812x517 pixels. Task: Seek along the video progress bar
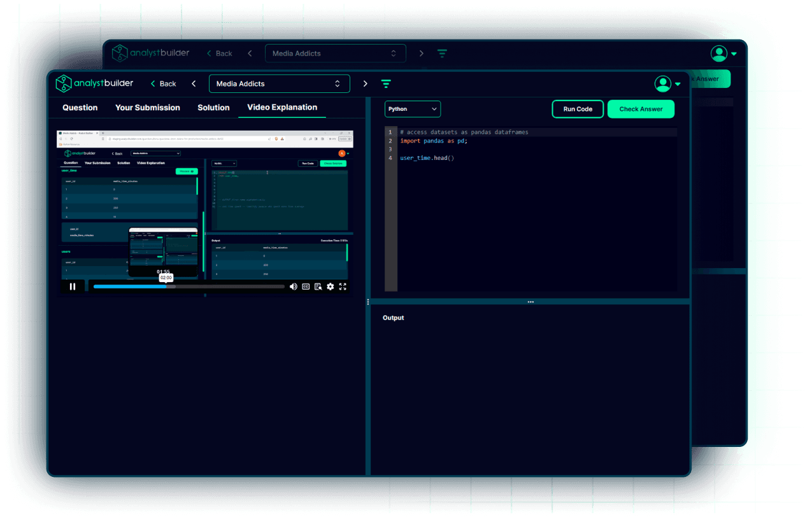[x=189, y=287]
